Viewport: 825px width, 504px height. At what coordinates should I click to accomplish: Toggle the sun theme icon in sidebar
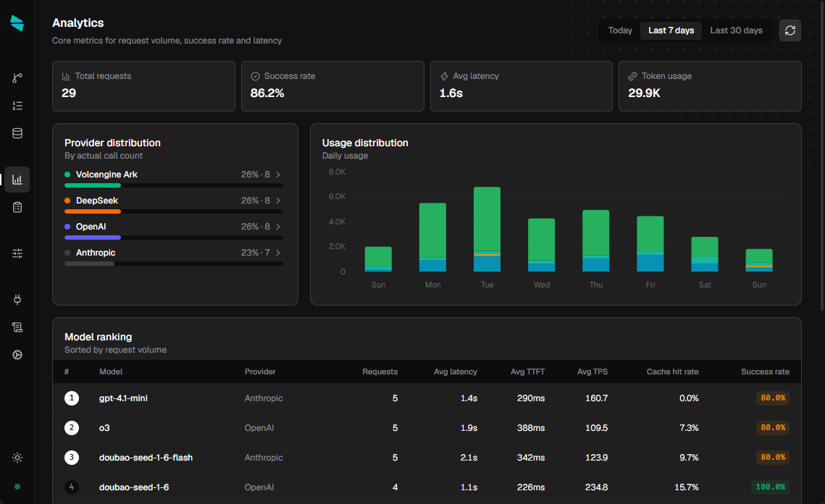coord(17,458)
